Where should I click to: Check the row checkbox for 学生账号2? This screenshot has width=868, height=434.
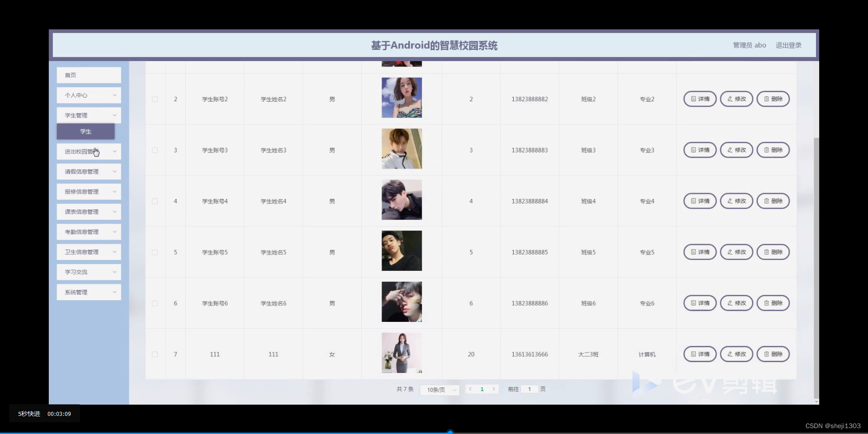click(x=155, y=99)
